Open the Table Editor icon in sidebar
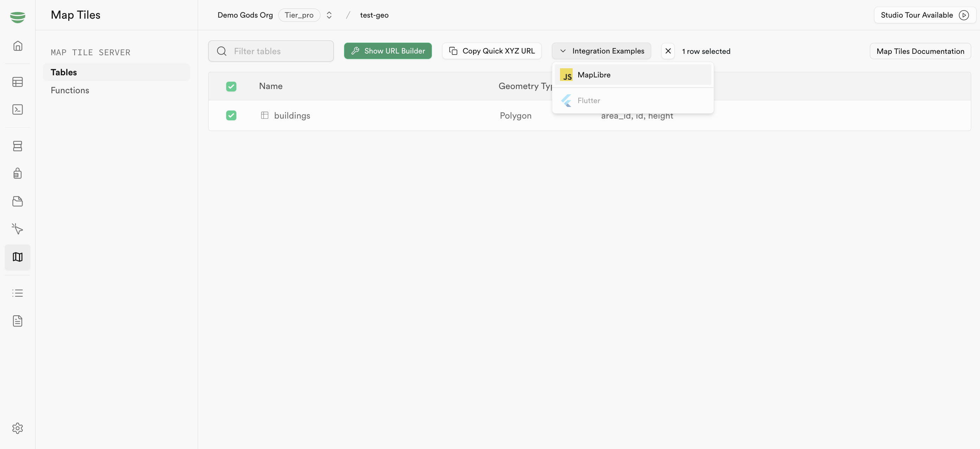980x449 pixels. click(x=18, y=82)
